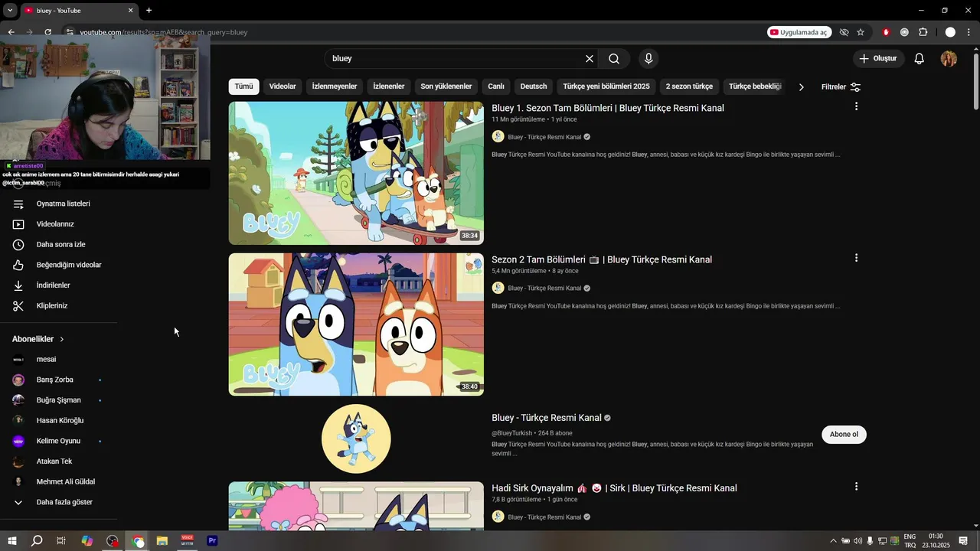This screenshot has width=980, height=551.
Task: Select the Canlı filter chip
Action: click(496, 86)
